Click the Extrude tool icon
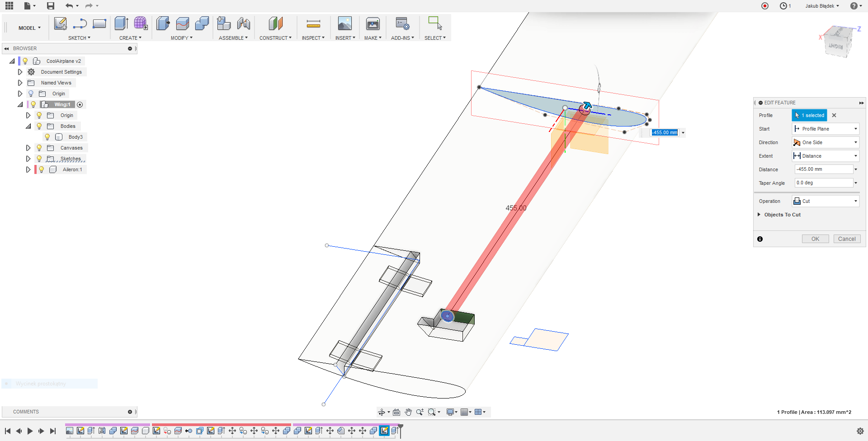The image size is (868, 441). pyautogui.click(x=121, y=23)
